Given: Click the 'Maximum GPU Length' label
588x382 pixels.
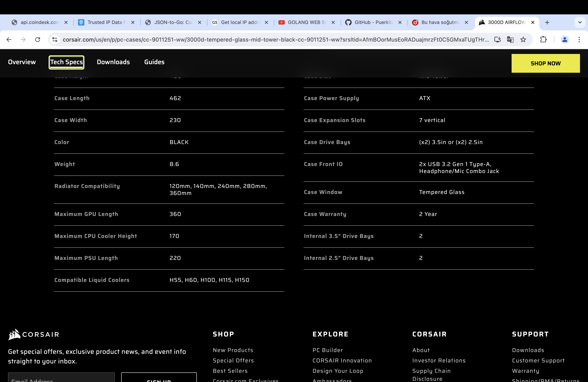Looking at the screenshot, I should point(86,214).
